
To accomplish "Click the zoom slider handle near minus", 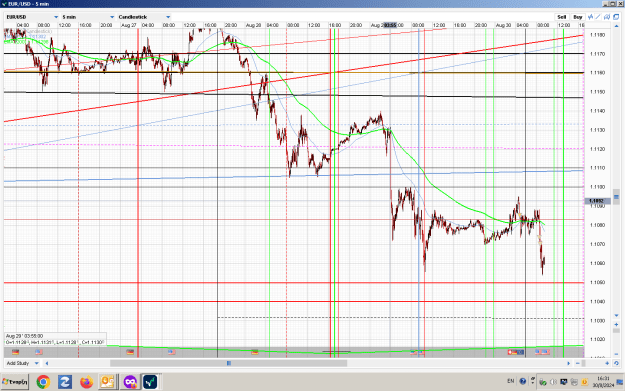I will [584, 363].
